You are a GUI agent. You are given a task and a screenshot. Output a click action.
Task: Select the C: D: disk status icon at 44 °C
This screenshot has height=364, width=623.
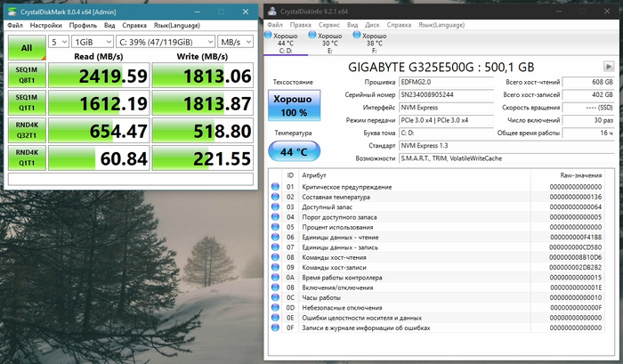(x=268, y=35)
